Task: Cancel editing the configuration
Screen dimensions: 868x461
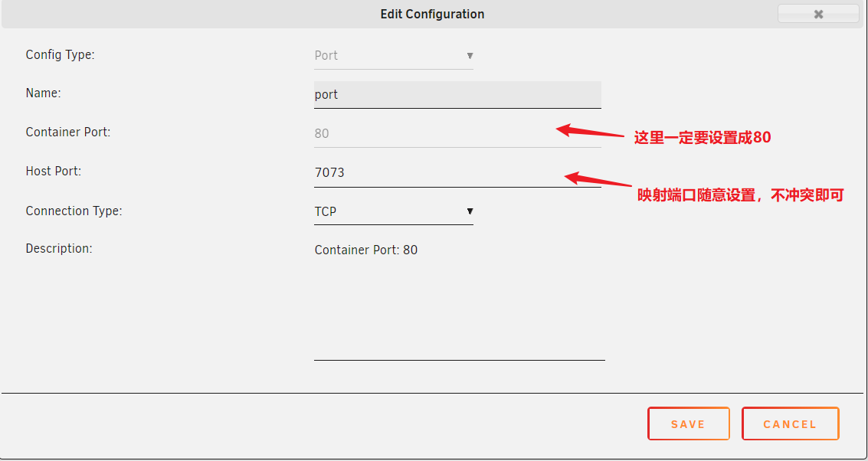Action: pos(790,423)
